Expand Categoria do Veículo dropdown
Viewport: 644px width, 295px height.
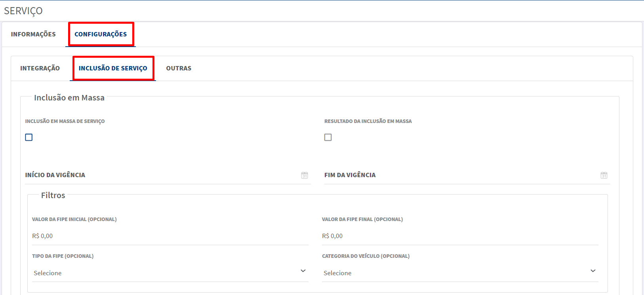click(x=460, y=273)
